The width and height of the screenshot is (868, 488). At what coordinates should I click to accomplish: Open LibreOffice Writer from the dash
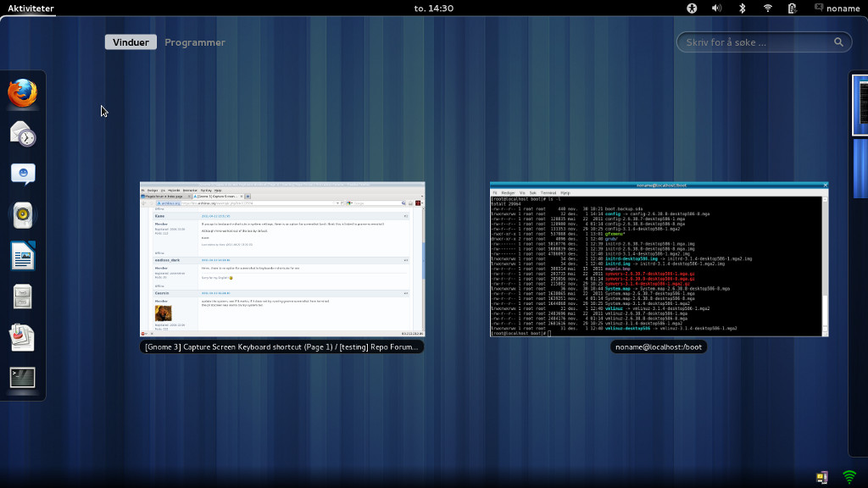point(23,256)
